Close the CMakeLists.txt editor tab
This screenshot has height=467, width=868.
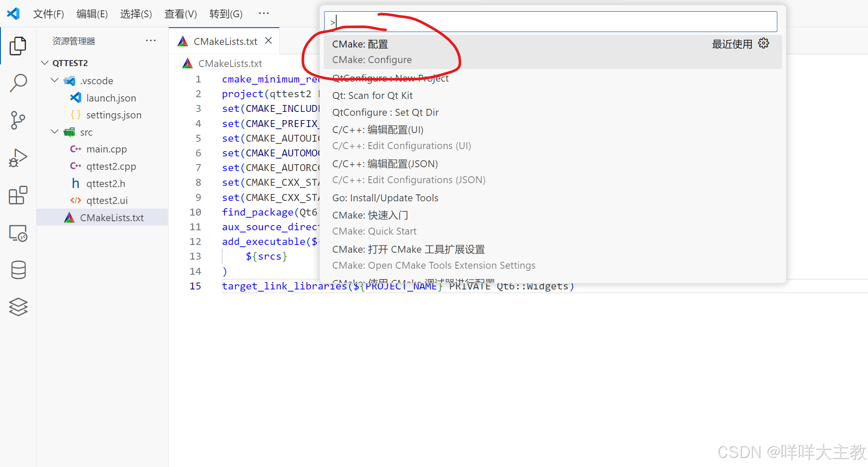(x=268, y=41)
